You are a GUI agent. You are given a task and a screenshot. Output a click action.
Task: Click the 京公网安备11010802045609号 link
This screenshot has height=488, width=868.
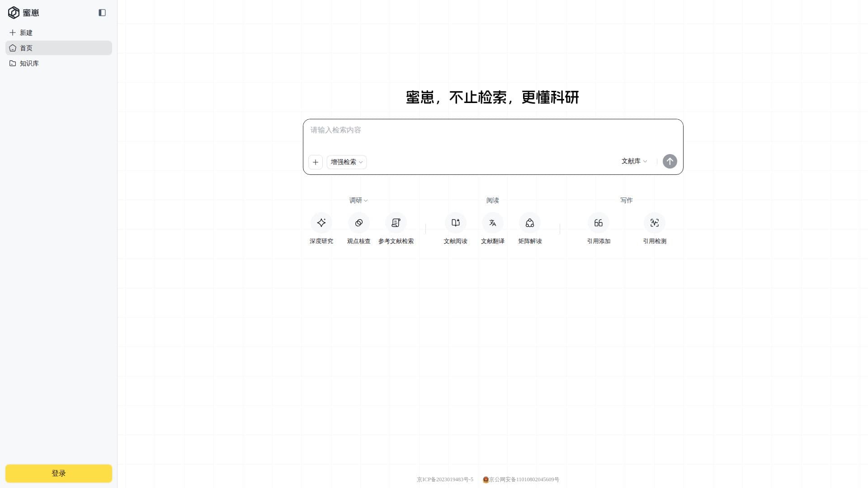[x=521, y=479]
